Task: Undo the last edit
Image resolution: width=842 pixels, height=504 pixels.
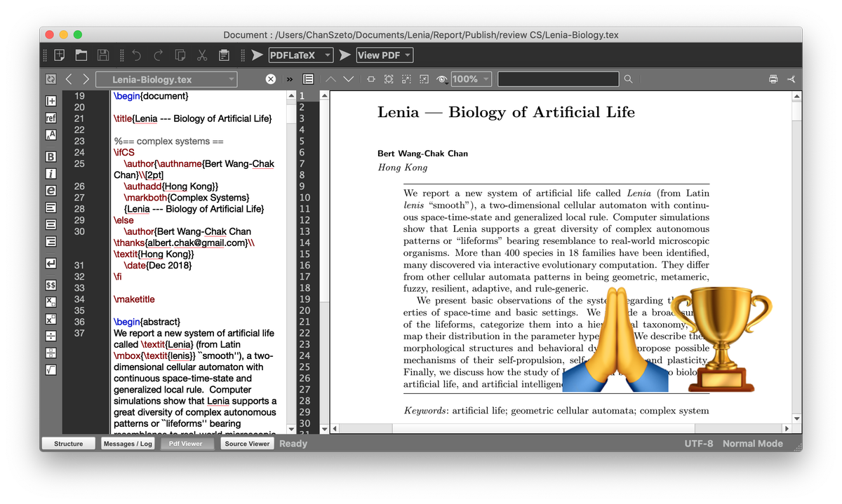Action: point(137,55)
